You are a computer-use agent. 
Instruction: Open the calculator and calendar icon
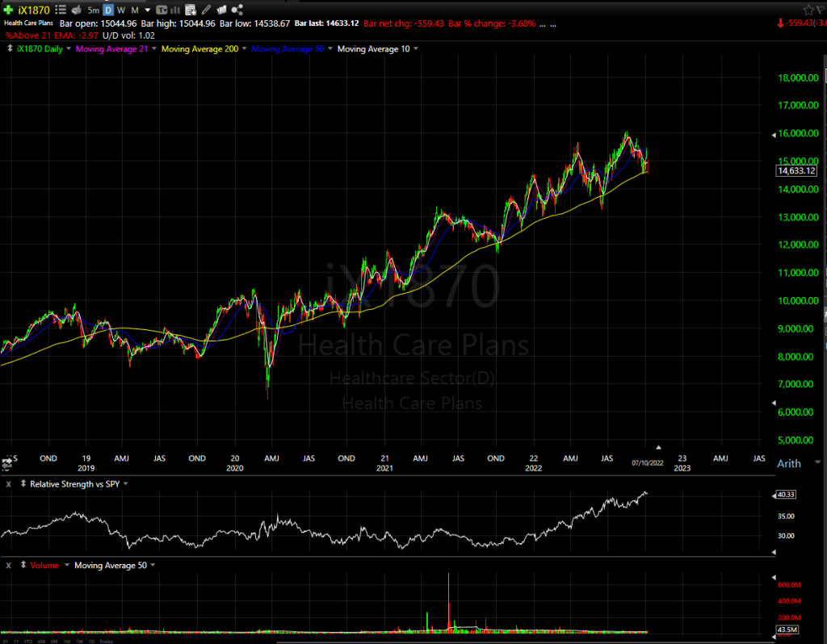[x=190, y=10]
